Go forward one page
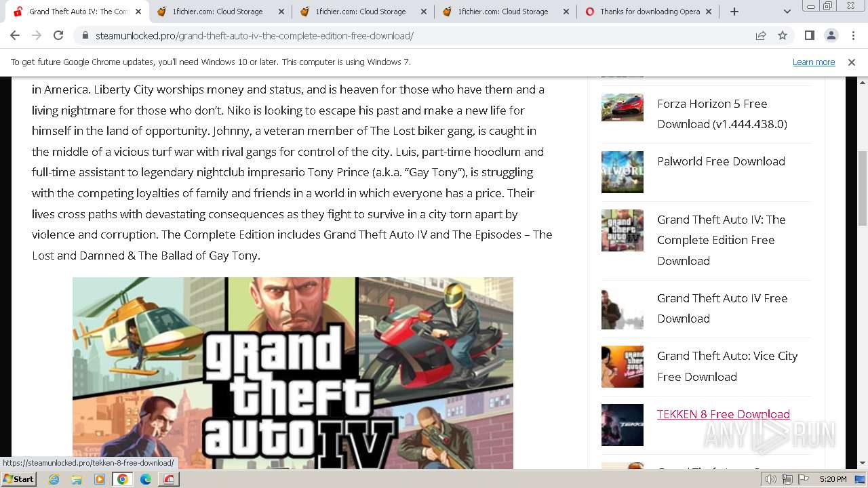This screenshot has height=488, width=868. tap(37, 35)
